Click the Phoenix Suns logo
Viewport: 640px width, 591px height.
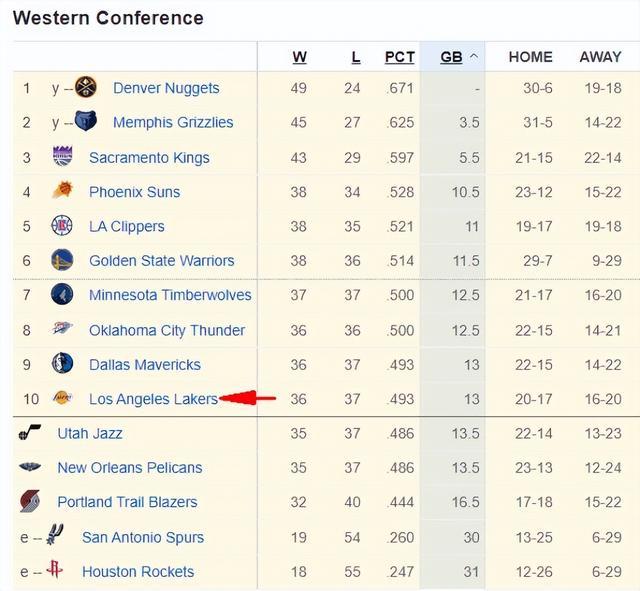(x=62, y=191)
